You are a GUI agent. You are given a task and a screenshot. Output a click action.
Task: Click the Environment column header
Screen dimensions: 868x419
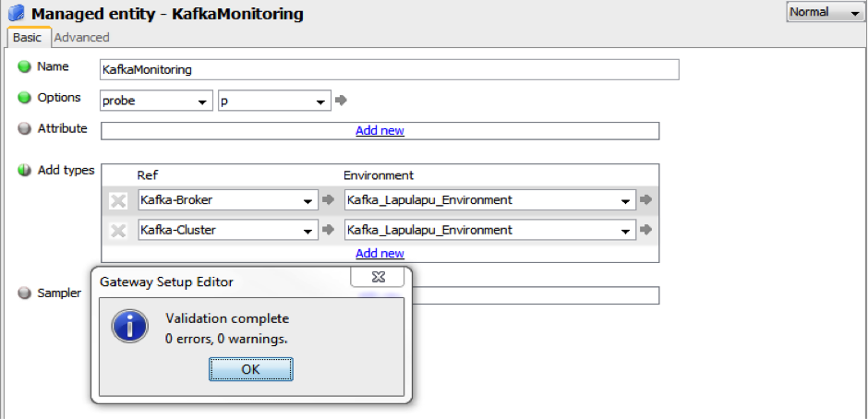point(379,175)
